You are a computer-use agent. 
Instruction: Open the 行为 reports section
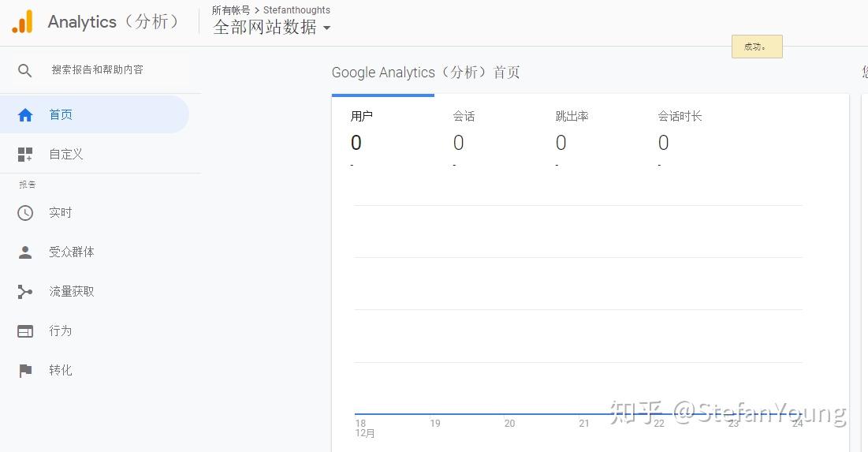pyautogui.click(x=94, y=331)
